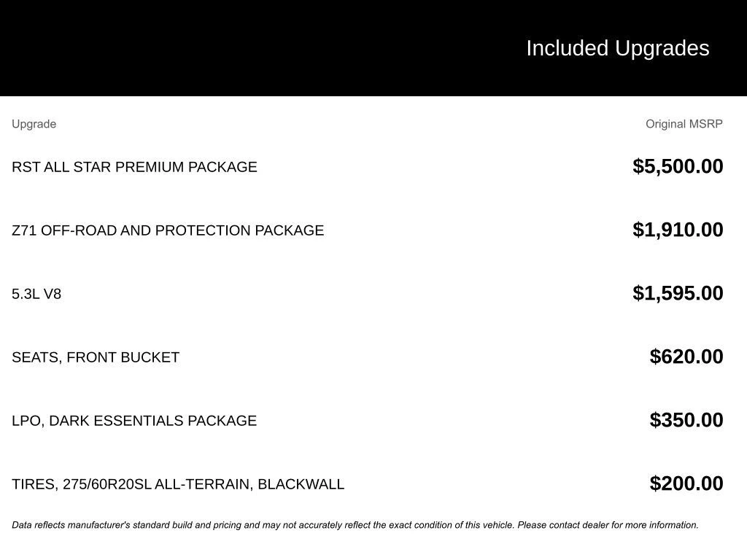747x560 pixels.
Task: Click the 'Data reflects manufacturer's standard build' sentence
Action: (x=146, y=525)
